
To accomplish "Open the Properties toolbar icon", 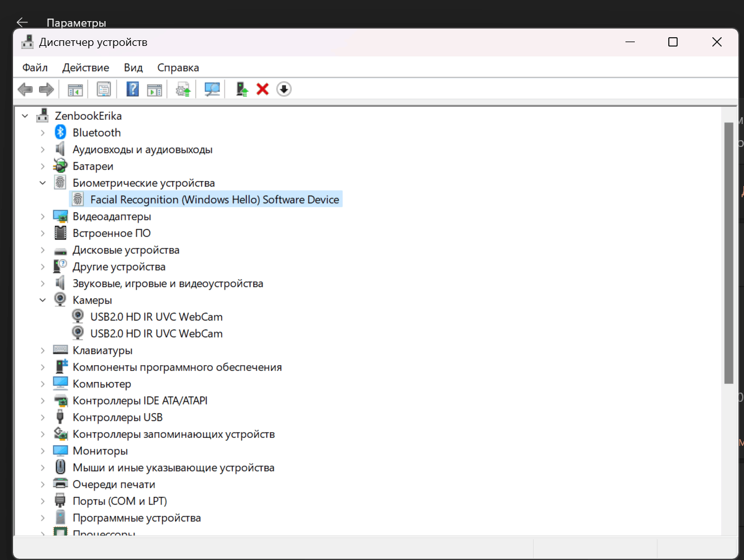I will tap(104, 89).
